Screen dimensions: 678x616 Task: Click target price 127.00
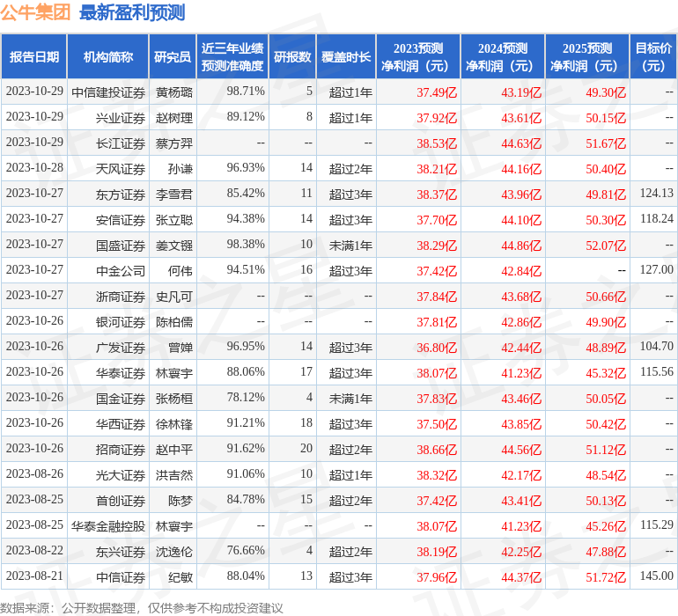coord(656,269)
